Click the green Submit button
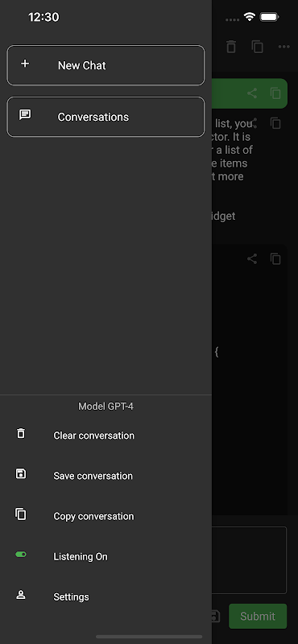 pos(258,616)
